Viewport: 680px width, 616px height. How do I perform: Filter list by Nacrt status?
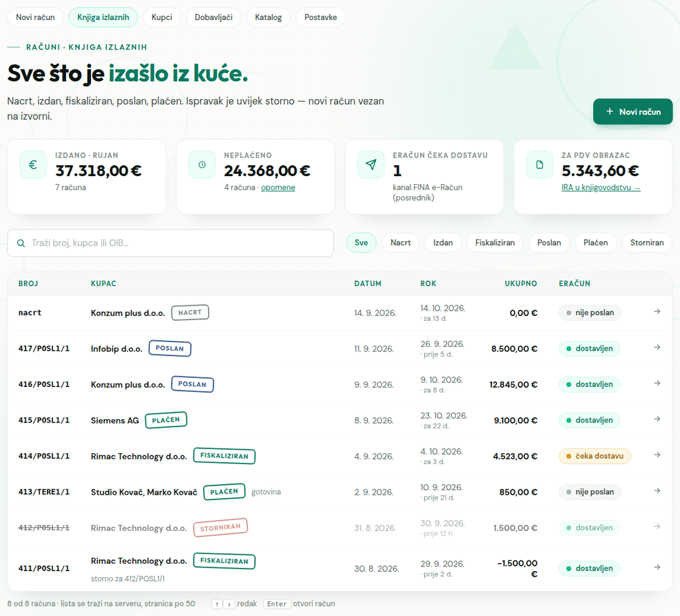click(400, 243)
